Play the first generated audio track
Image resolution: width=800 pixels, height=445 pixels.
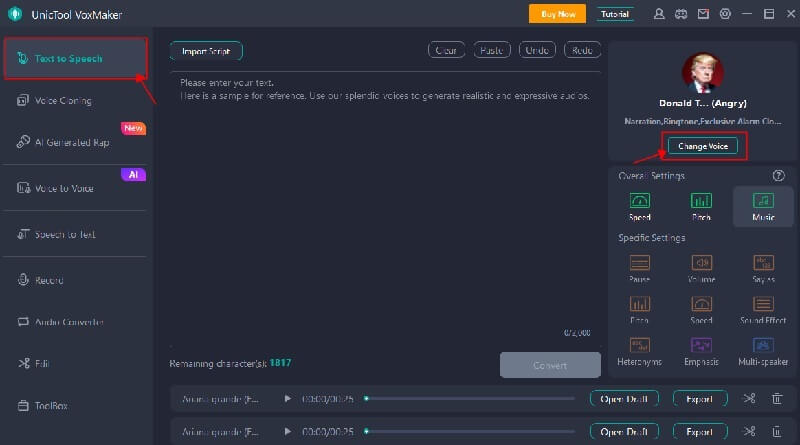pyautogui.click(x=288, y=399)
